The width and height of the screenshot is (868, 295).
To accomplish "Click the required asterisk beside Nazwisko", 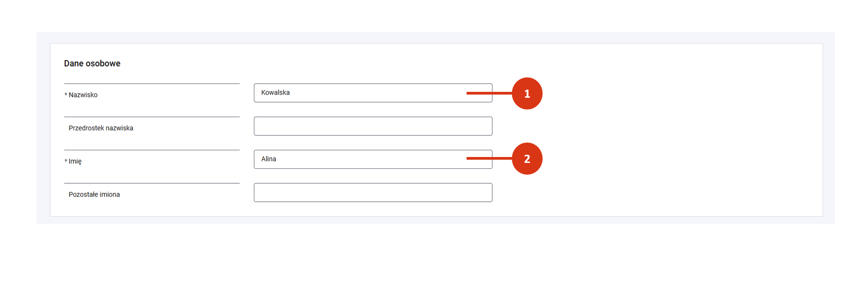I will click(x=66, y=95).
